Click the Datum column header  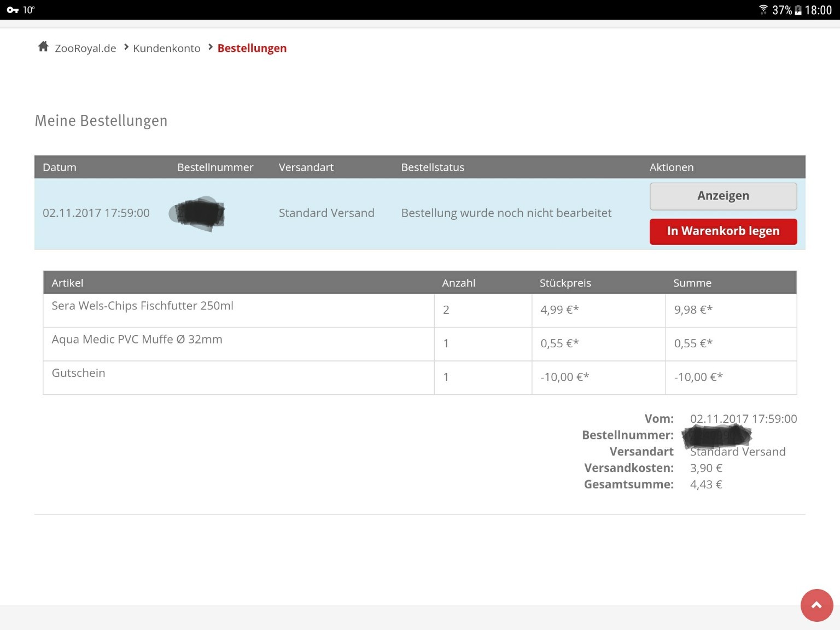[60, 167]
